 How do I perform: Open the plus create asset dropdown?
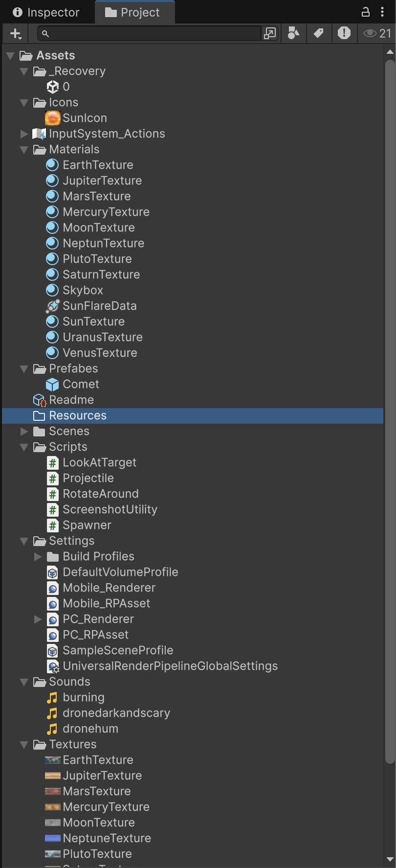(x=16, y=33)
